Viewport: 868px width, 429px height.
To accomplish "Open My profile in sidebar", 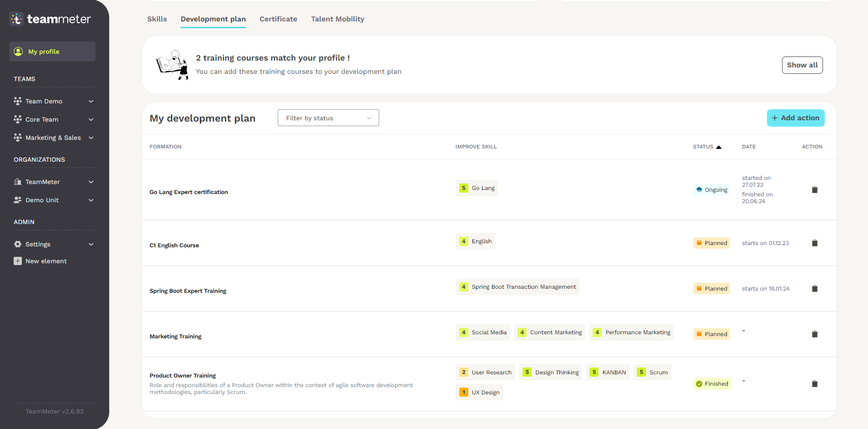I will click(52, 51).
